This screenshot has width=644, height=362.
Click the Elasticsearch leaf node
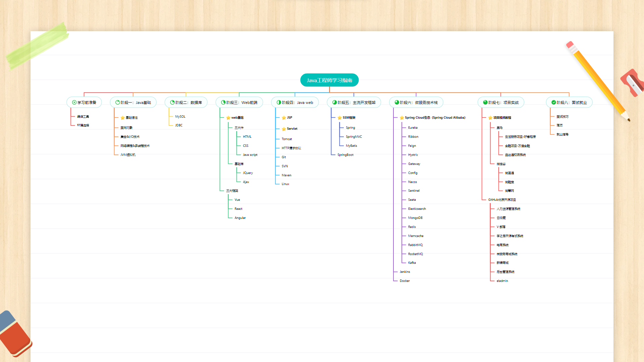click(417, 209)
